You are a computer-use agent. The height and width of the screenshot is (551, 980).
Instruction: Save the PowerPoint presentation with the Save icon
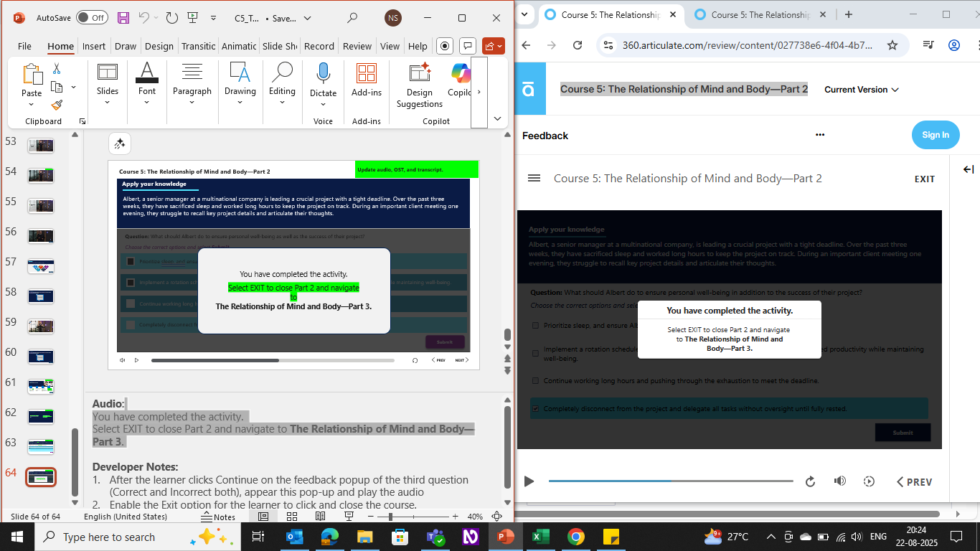(x=123, y=18)
